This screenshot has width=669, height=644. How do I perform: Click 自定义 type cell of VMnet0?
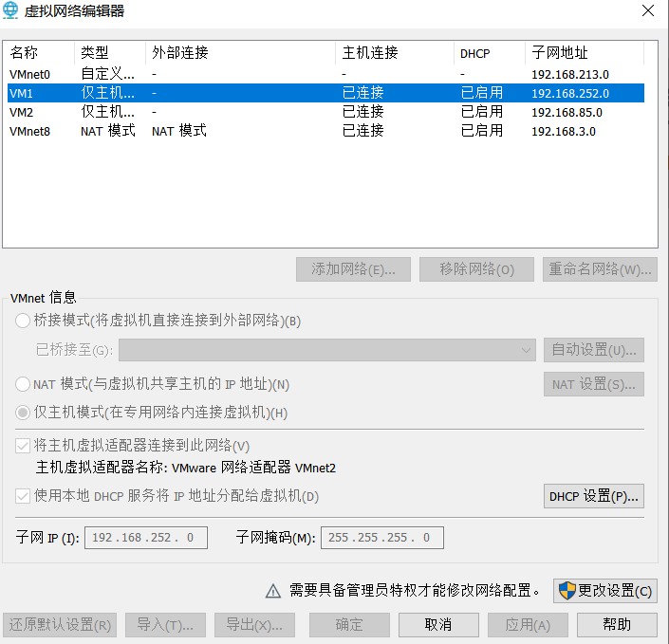coord(108,74)
